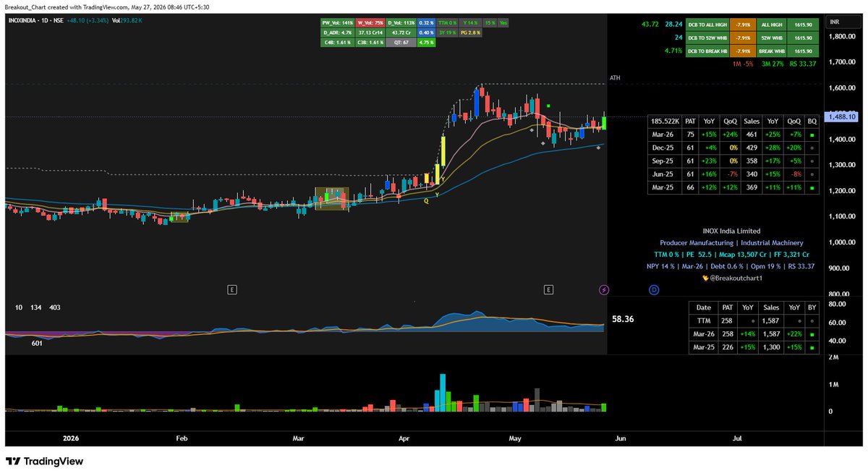868x476 pixels.
Task: Click the DCB TO 52W WHB cell
Action: point(706,38)
